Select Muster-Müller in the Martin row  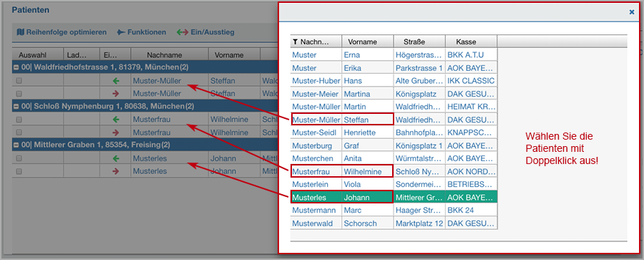point(316,107)
